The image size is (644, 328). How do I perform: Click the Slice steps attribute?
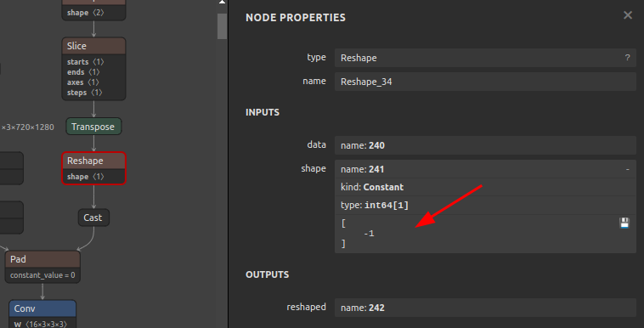pyautogui.click(x=85, y=93)
